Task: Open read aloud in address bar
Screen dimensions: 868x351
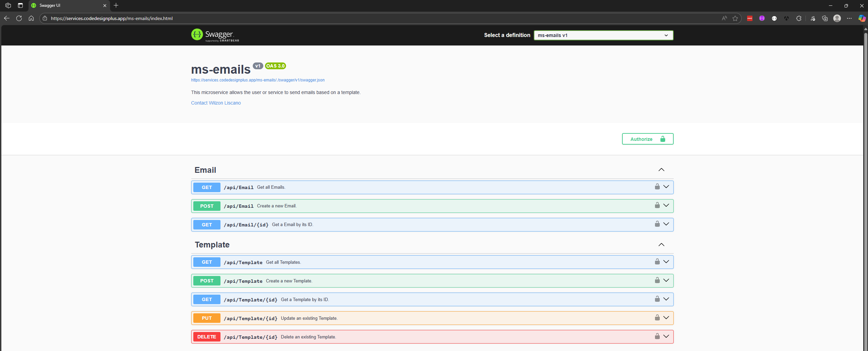Action: point(724,18)
